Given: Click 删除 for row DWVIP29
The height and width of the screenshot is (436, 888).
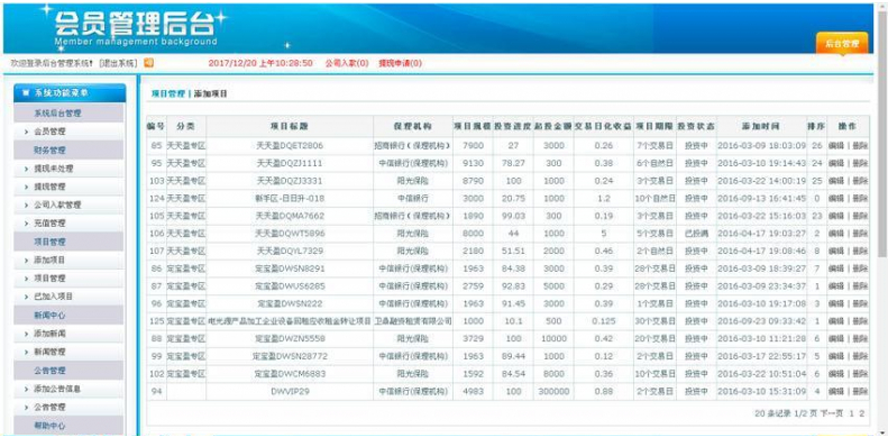Looking at the screenshot, I should (859, 391).
